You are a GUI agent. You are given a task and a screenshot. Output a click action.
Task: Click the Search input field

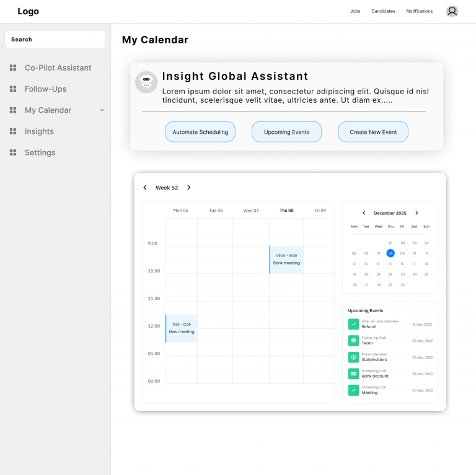coord(55,40)
